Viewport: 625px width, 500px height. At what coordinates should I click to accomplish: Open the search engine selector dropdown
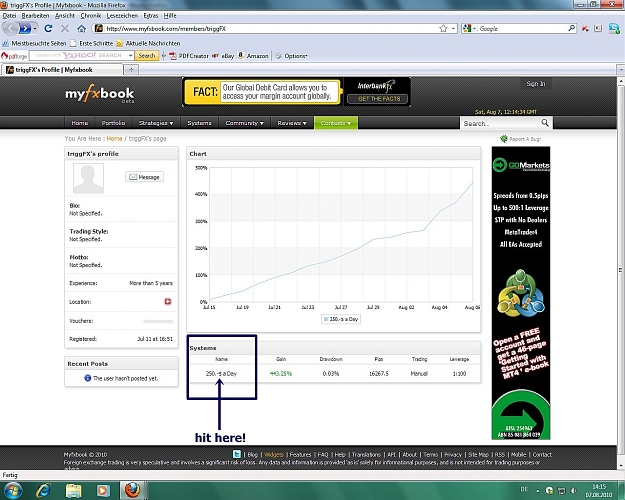click(x=469, y=28)
